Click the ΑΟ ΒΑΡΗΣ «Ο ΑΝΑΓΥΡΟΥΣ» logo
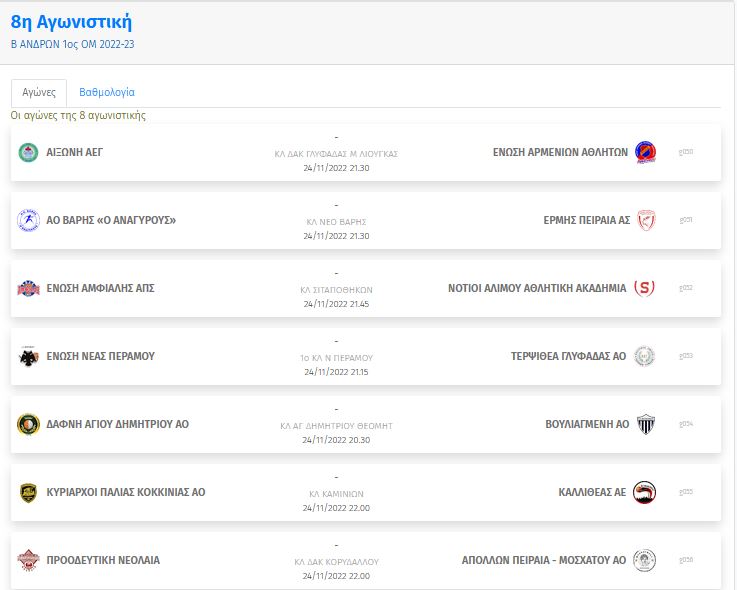Image resolution: width=737 pixels, height=590 pixels. (28, 220)
